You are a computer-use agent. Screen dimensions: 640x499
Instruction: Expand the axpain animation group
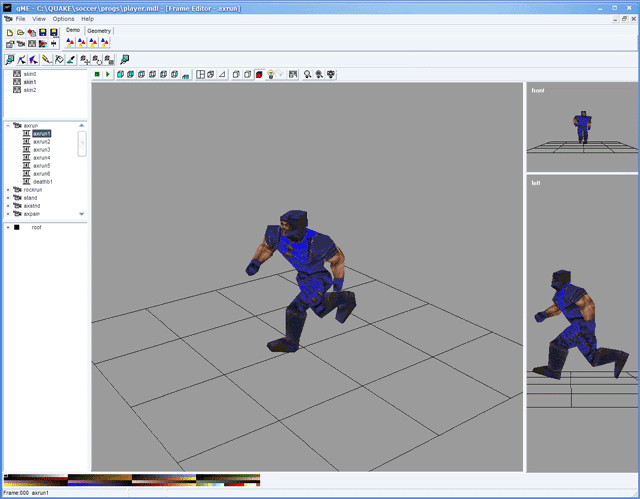pos(8,214)
